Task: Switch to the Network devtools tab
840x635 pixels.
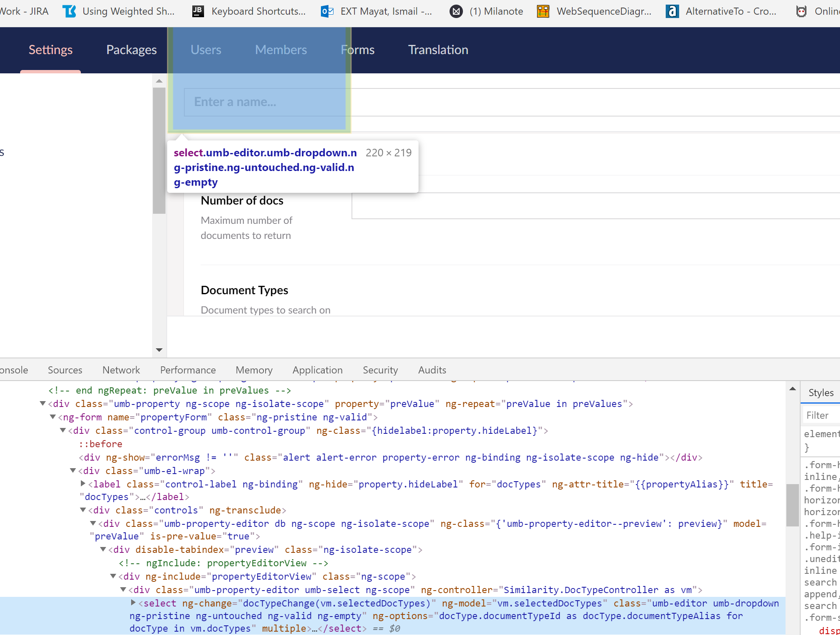Action: [121, 370]
